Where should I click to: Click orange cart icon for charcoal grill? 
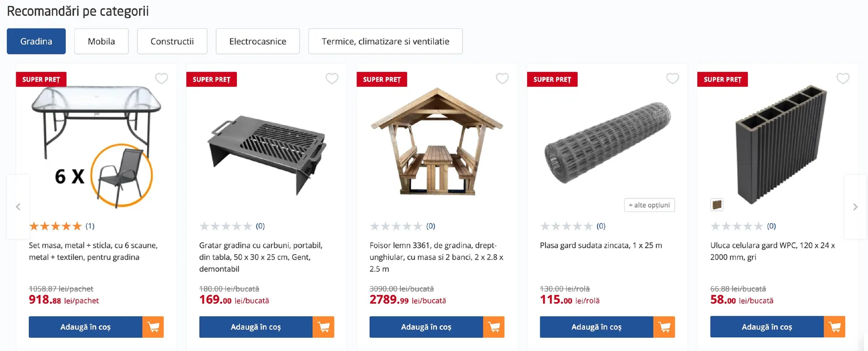[x=324, y=327]
